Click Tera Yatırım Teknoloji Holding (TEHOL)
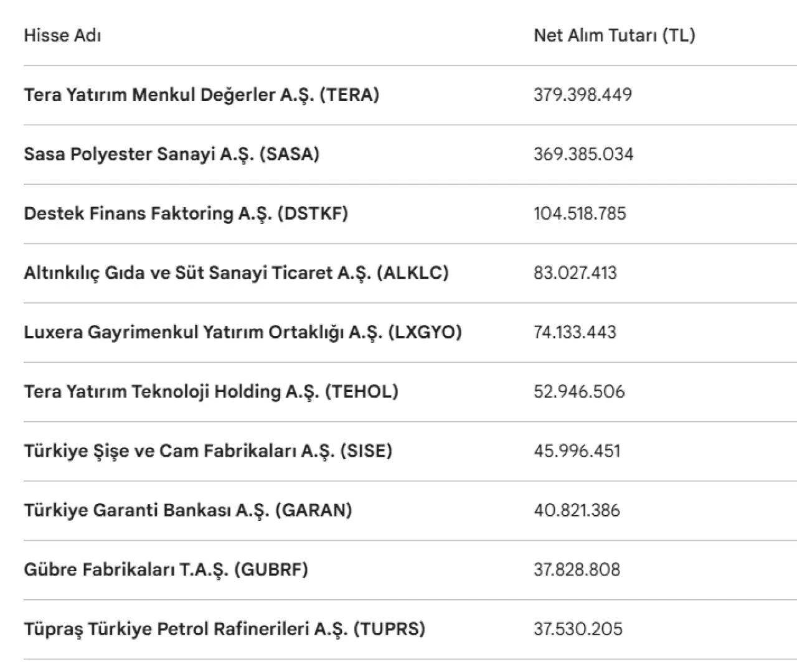This screenshot has height=672, width=797. point(211,391)
